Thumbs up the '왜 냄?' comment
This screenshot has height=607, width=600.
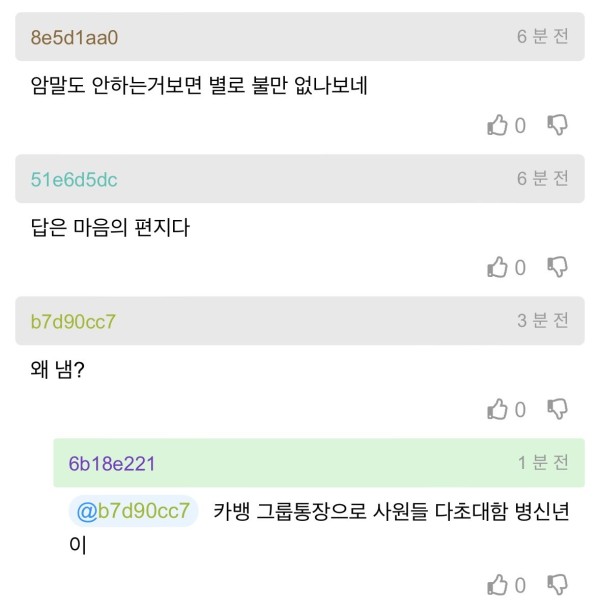(497, 409)
